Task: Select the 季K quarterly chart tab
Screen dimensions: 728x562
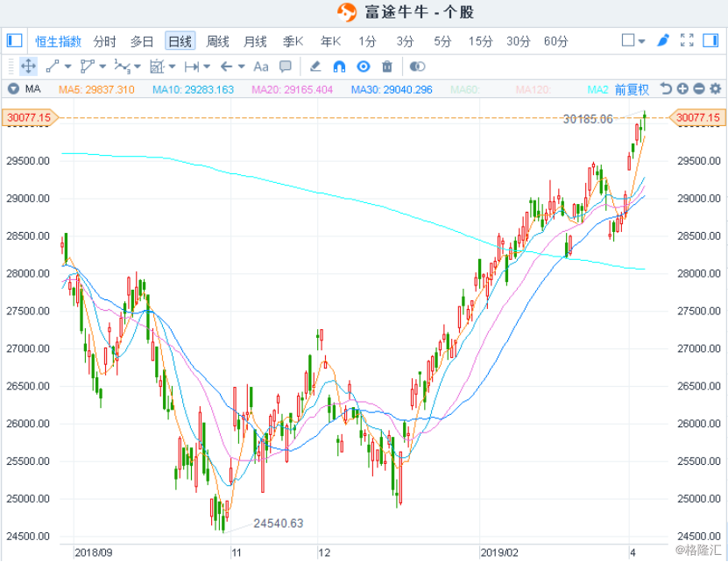Action: click(293, 42)
